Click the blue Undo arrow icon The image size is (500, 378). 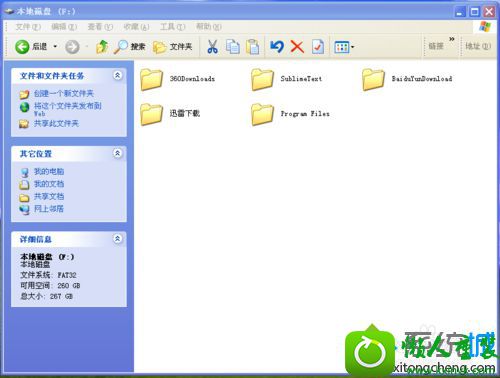click(277, 47)
